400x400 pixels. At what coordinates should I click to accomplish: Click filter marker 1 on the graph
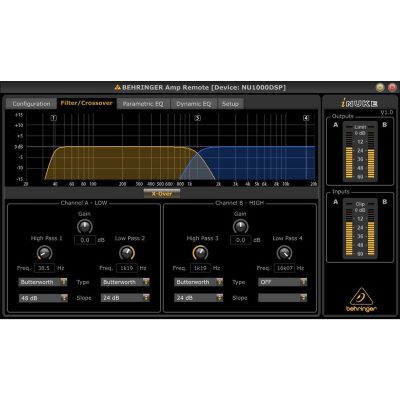[54, 118]
